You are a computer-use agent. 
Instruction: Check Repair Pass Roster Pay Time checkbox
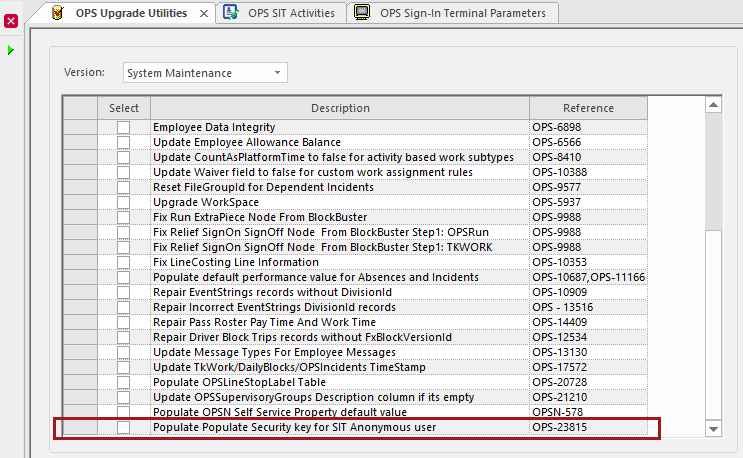pos(124,322)
